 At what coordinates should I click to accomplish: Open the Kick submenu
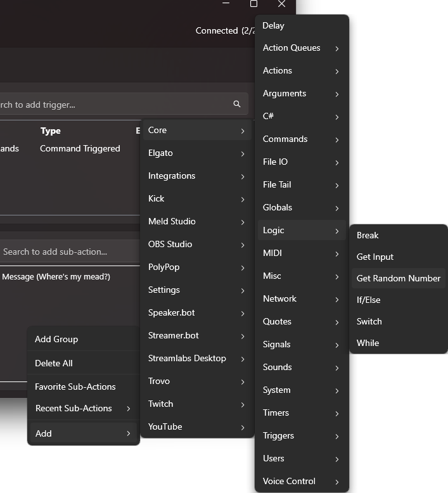pyautogui.click(x=197, y=199)
